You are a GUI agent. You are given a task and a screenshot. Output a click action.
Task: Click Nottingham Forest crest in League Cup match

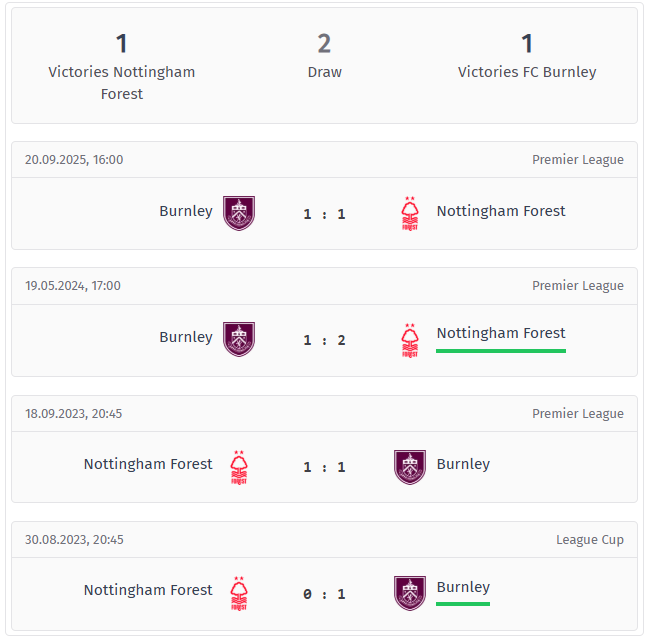(239, 592)
